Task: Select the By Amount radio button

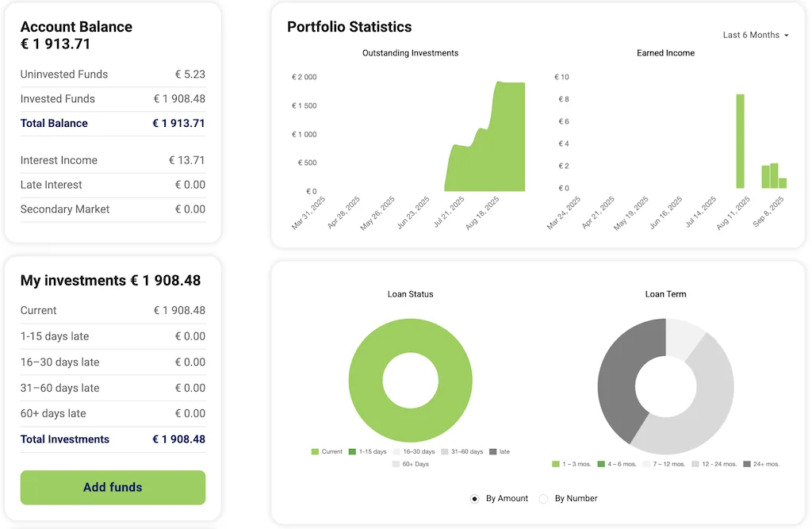Action: click(475, 499)
